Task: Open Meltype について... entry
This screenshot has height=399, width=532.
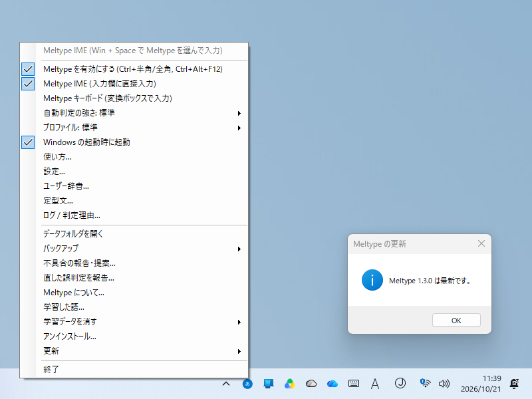Action: coord(134,293)
